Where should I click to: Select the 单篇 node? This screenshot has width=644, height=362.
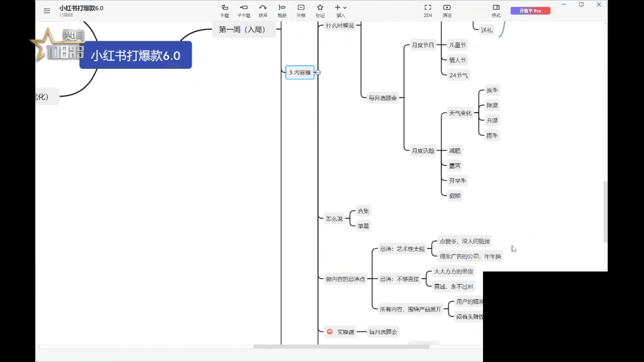(x=363, y=226)
